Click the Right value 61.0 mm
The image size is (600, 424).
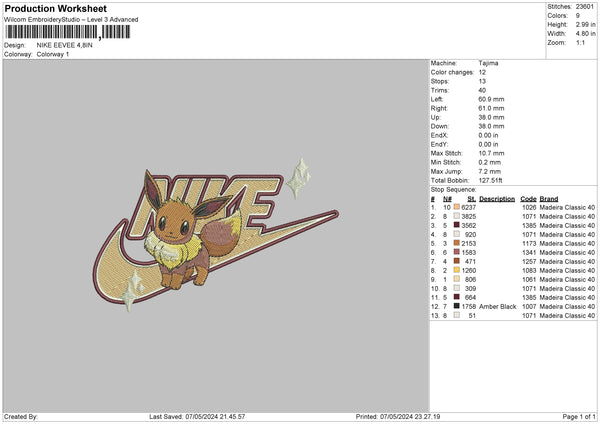click(x=491, y=108)
